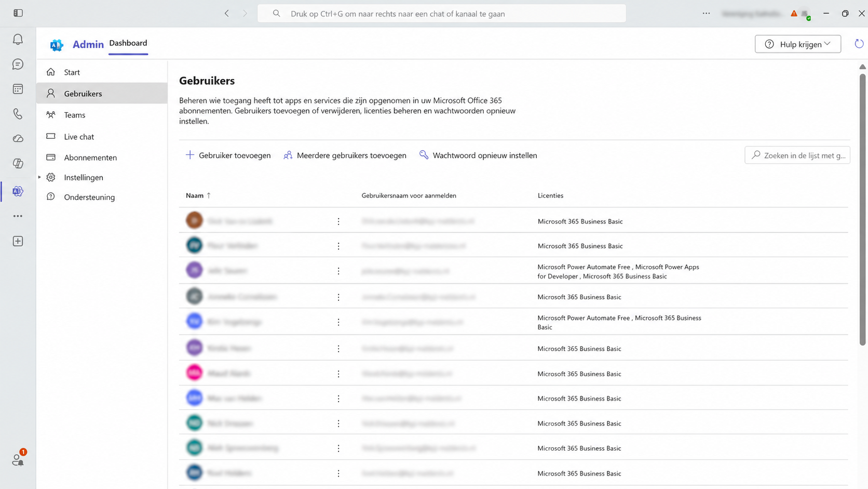Open the Copilot icon in the rail
Image resolution: width=868 pixels, height=489 pixels.
pyautogui.click(x=18, y=163)
